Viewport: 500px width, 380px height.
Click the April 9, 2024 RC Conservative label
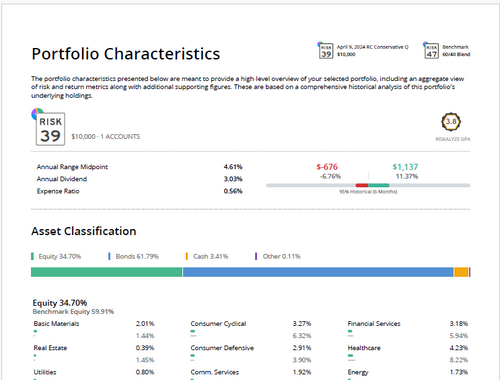(x=373, y=47)
